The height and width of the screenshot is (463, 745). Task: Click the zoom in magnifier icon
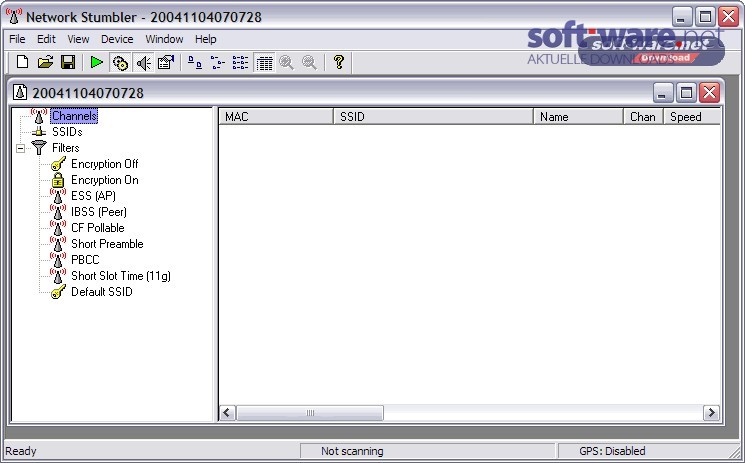click(287, 62)
